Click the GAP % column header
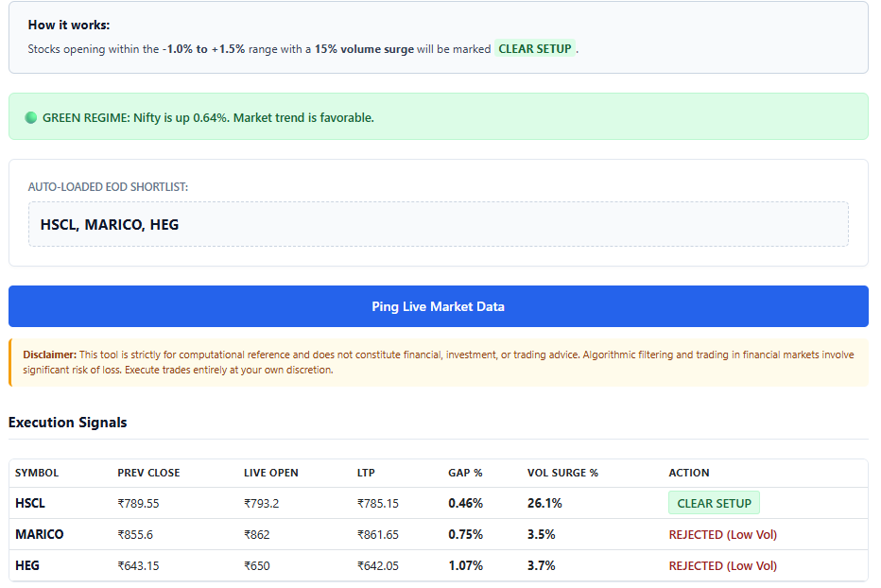This screenshot has width=881, height=588. (x=465, y=473)
